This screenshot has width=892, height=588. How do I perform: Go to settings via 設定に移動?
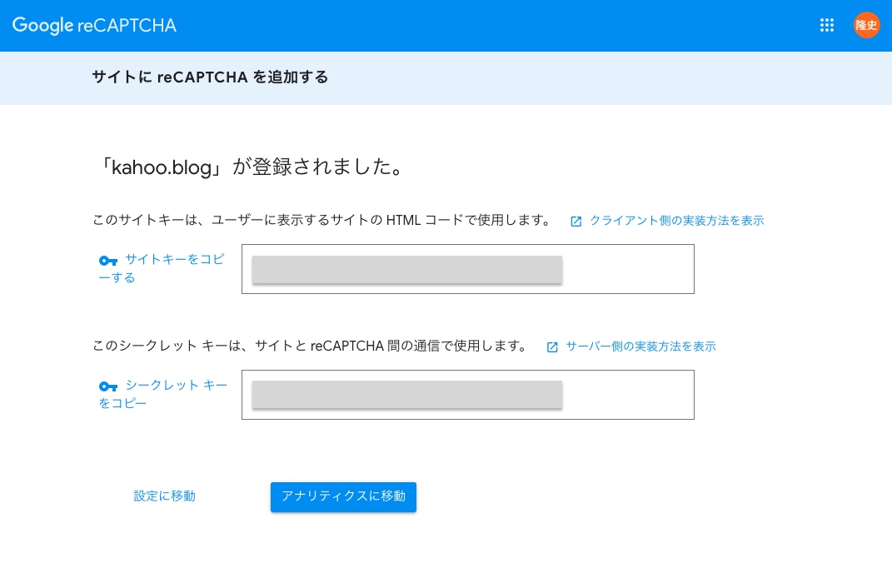(165, 496)
